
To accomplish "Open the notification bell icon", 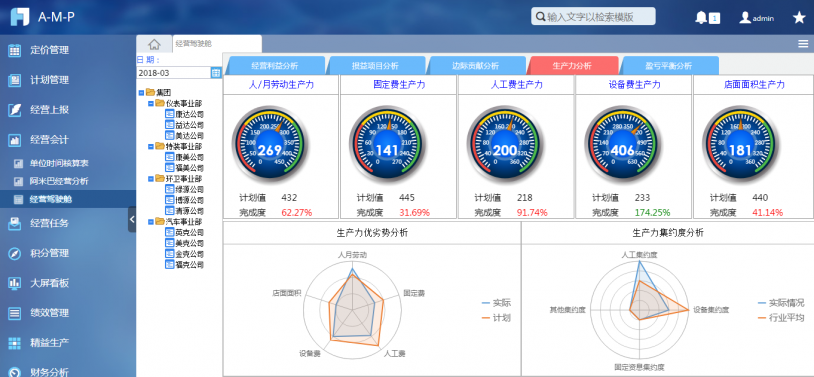I will (x=701, y=18).
